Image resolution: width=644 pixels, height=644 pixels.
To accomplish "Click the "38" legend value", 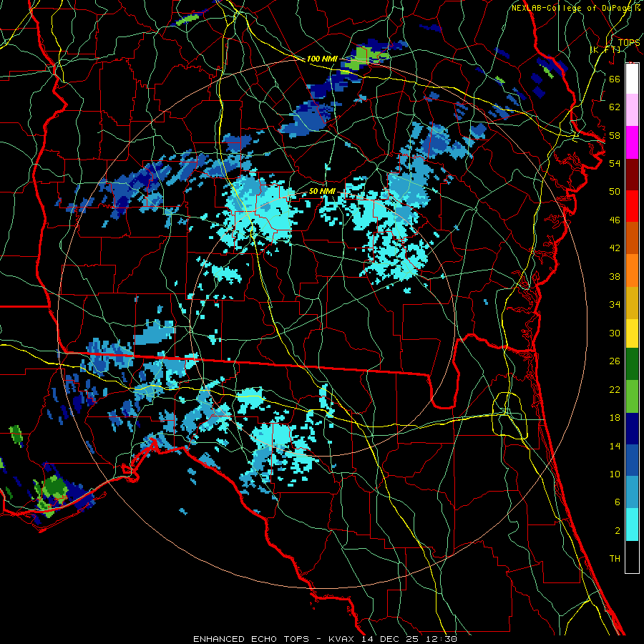I will point(615,276).
